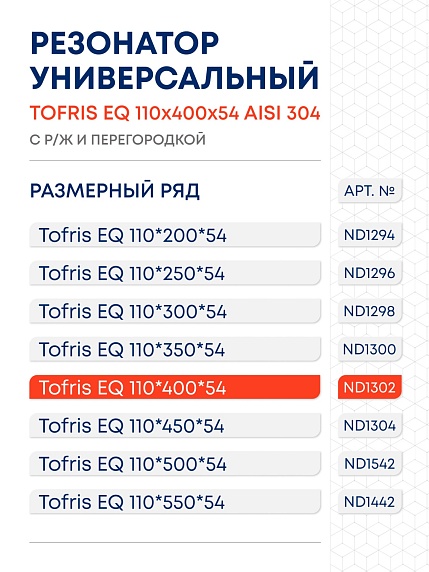Pick the Tofris EQ 110*500*54 option
This screenshot has height=572, width=429.
pyautogui.click(x=175, y=464)
